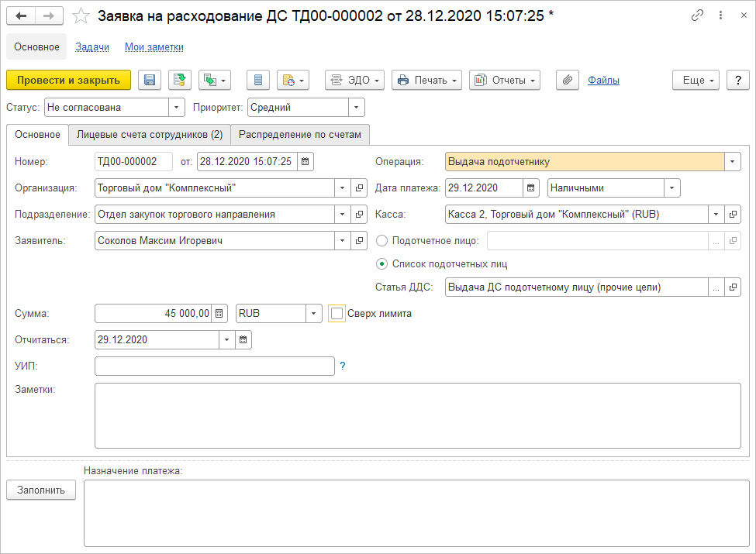
Task: Select Список подотчетных лиц radio option
Action: (x=381, y=264)
